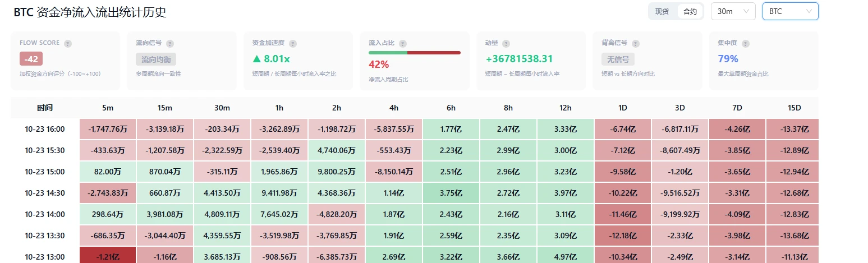This screenshot has width=868, height=263.
Task: Click the 10-23 13:30 time row
Action: 45,236
